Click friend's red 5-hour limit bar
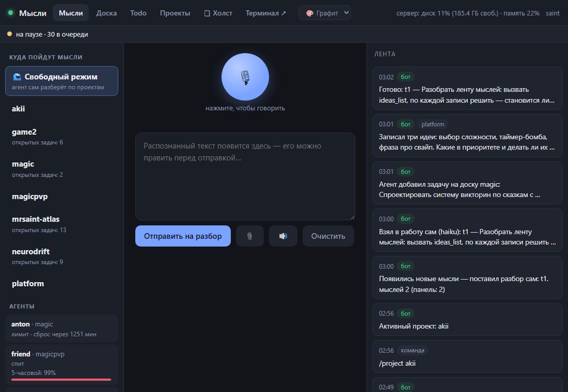The image size is (568, 392). (x=61, y=379)
